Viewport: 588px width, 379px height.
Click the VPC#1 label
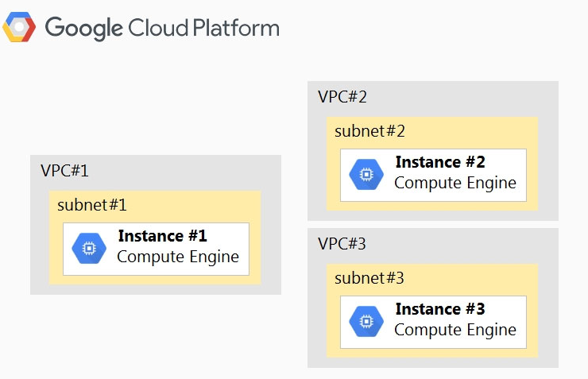coord(64,171)
